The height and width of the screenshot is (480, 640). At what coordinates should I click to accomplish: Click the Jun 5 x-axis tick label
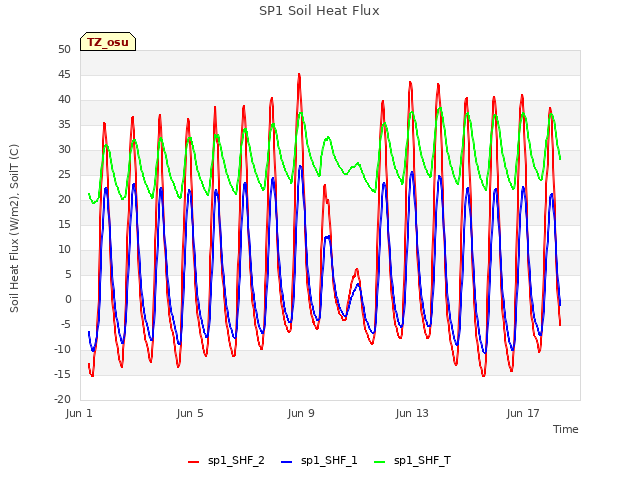(190, 413)
